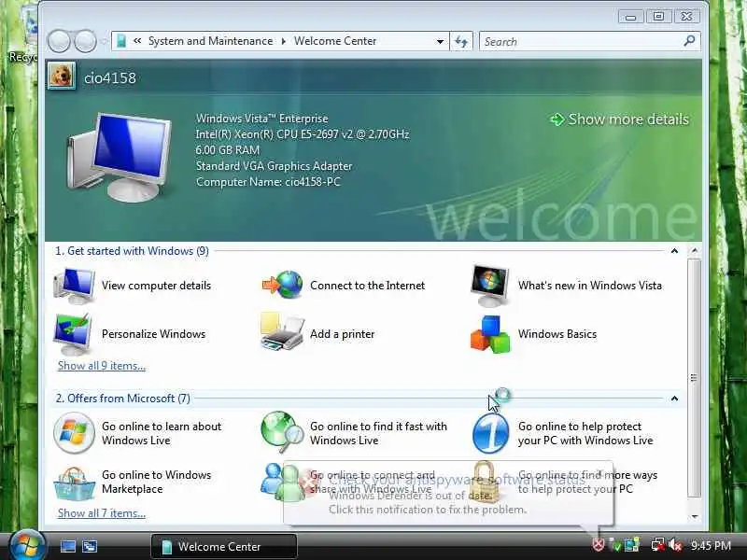Image resolution: width=747 pixels, height=560 pixels.
Task: Click the cio4158 username text
Action: (110, 78)
